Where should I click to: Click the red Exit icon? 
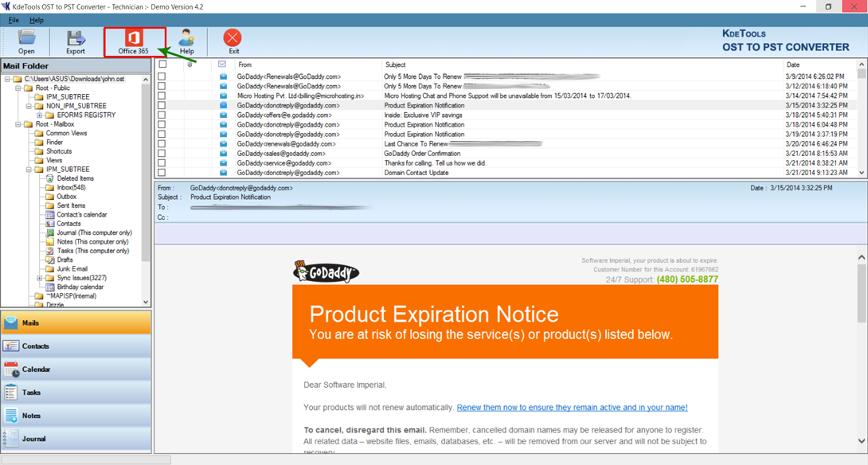pyautogui.click(x=233, y=41)
